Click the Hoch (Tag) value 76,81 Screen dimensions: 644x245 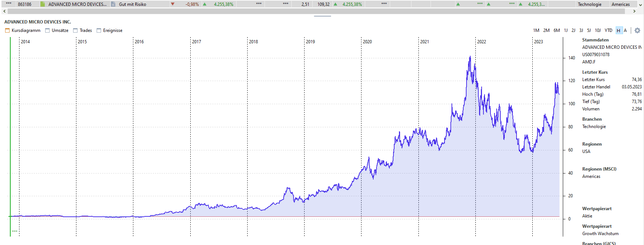tap(637, 94)
